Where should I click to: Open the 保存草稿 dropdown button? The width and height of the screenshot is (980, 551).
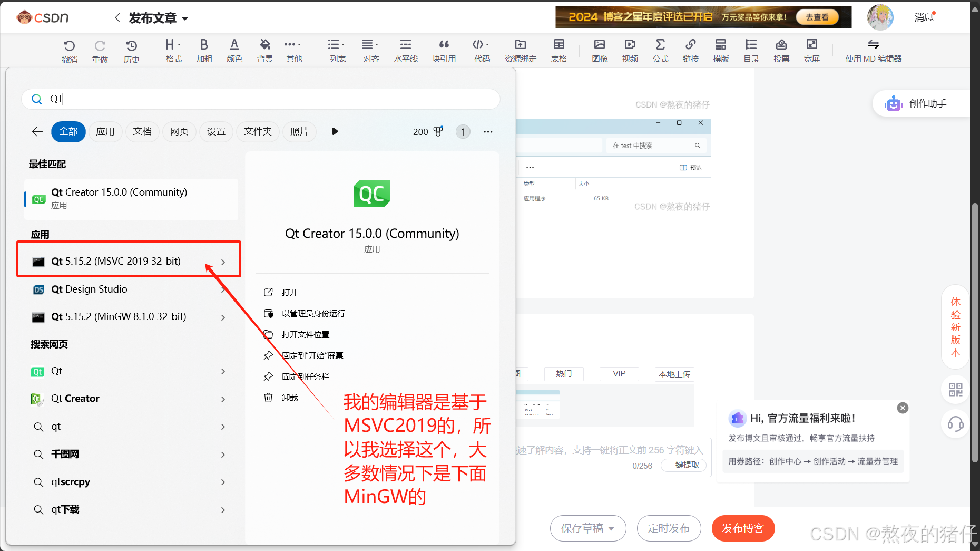click(x=588, y=528)
